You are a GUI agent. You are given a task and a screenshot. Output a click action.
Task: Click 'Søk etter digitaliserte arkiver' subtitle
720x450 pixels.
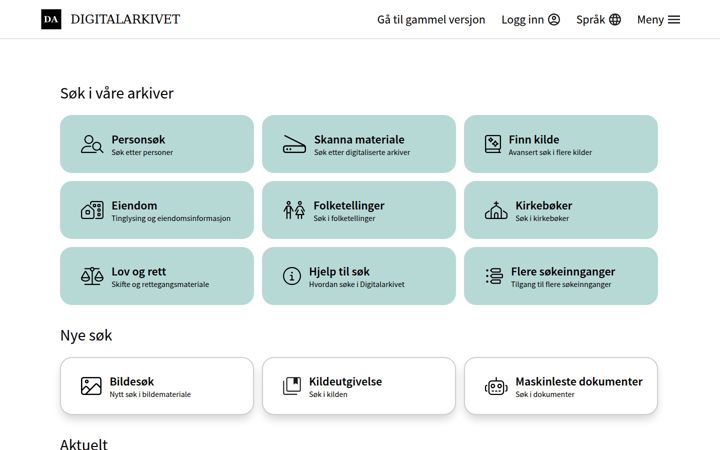(x=362, y=152)
